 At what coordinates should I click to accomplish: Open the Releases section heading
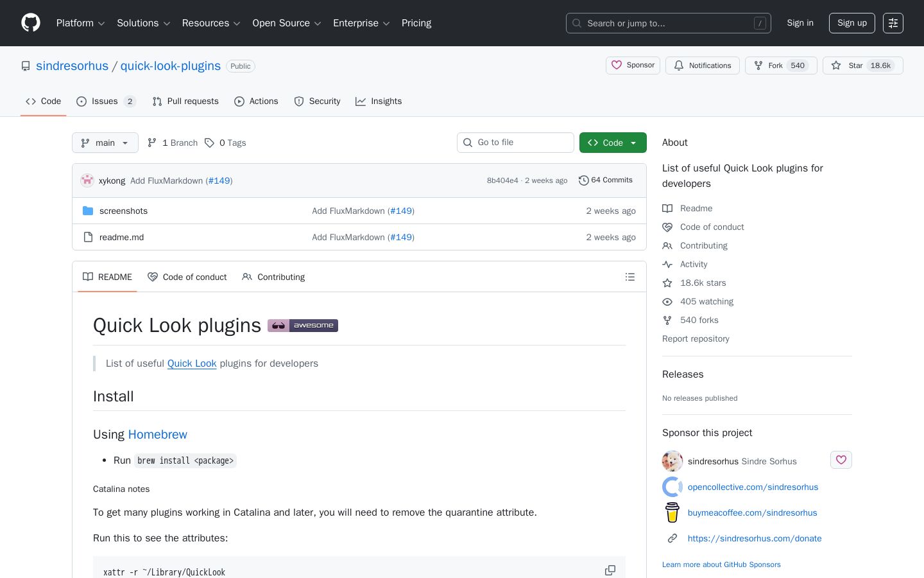point(683,374)
